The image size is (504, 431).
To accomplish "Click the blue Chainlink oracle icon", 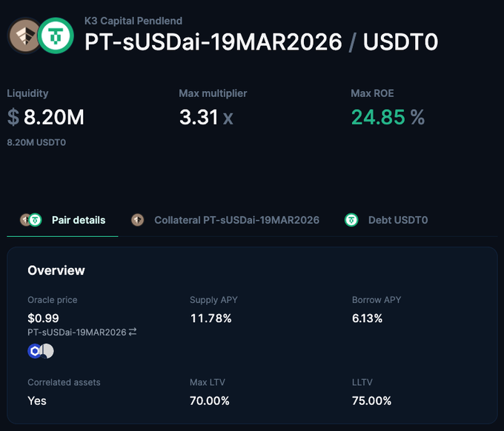I will pos(34,351).
